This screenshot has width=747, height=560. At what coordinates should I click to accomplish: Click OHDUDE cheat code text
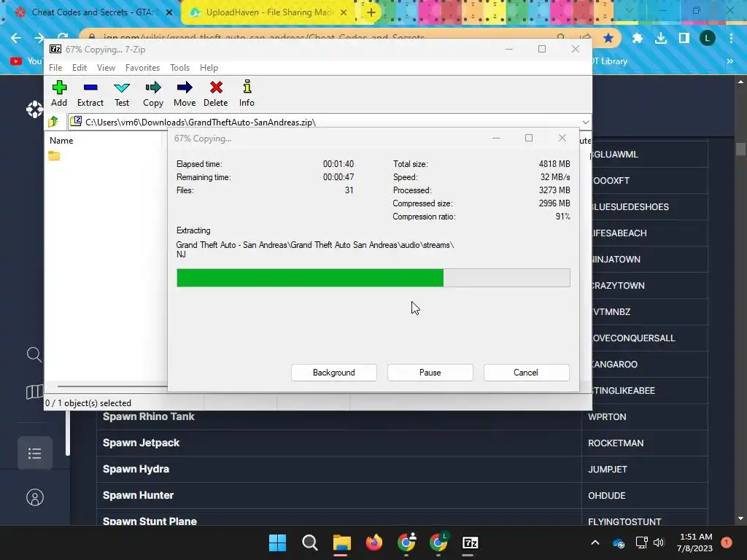click(x=606, y=495)
